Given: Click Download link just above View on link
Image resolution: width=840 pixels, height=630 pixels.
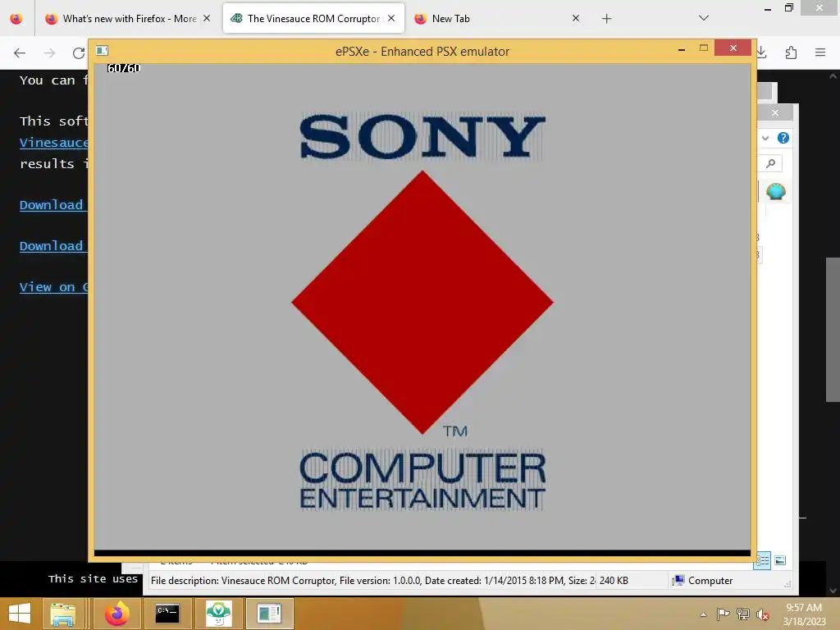Looking at the screenshot, I should tap(53, 246).
